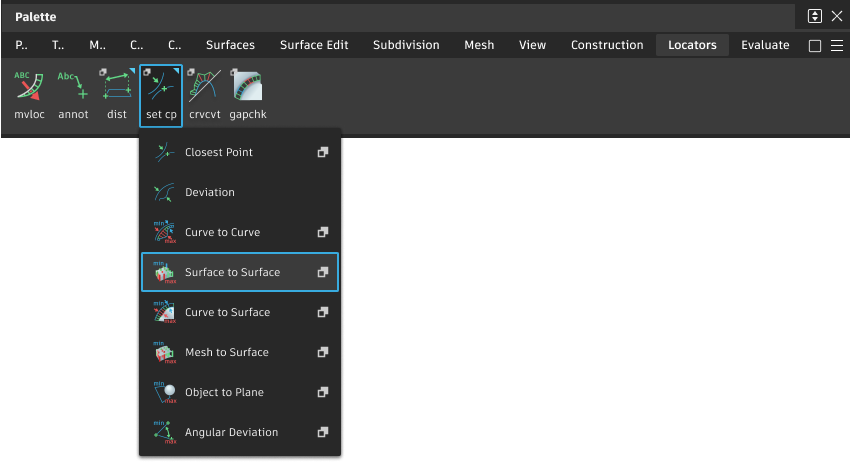Open Curve to Curve option box
850x470 pixels.
pyautogui.click(x=323, y=232)
